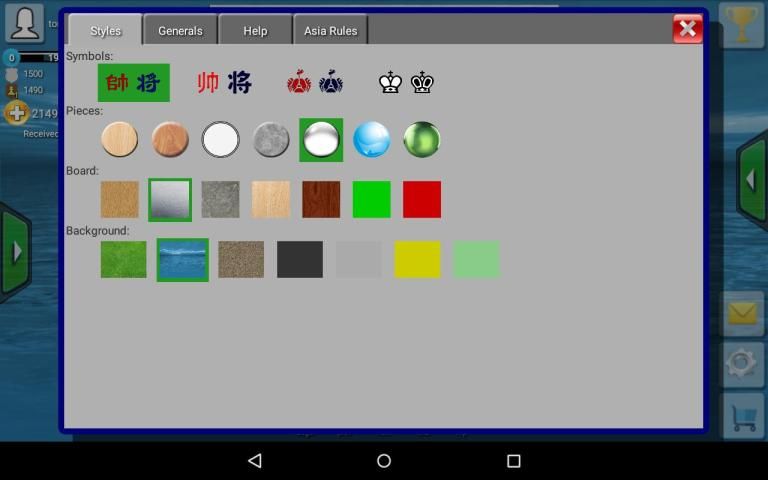Viewport: 768px width, 480px height.
Task: Select the light wood piece style
Action: (x=119, y=140)
